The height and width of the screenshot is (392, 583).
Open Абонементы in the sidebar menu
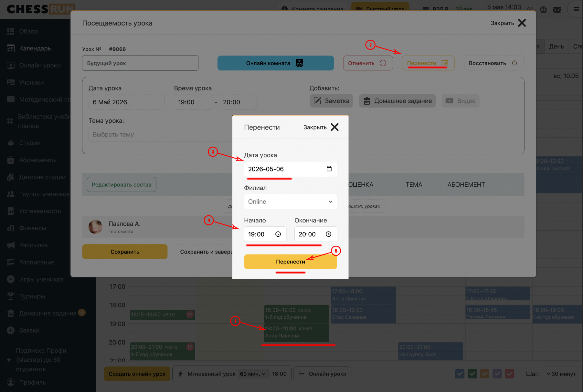pyautogui.click(x=38, y=160)
